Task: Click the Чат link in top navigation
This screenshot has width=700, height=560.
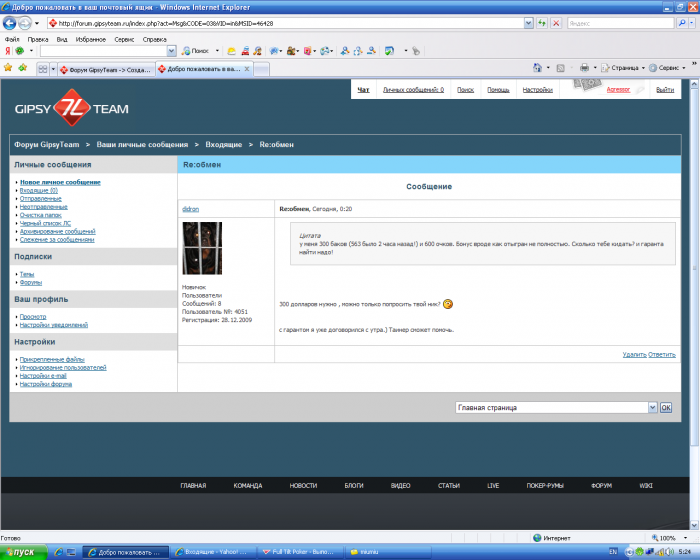Action: tap(363, 90)
